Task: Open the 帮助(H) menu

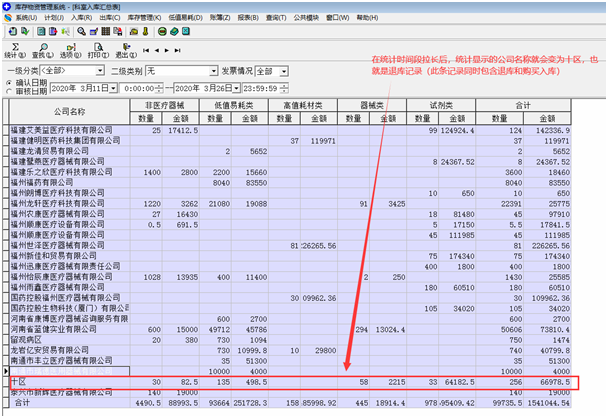Action: [367, 18]
